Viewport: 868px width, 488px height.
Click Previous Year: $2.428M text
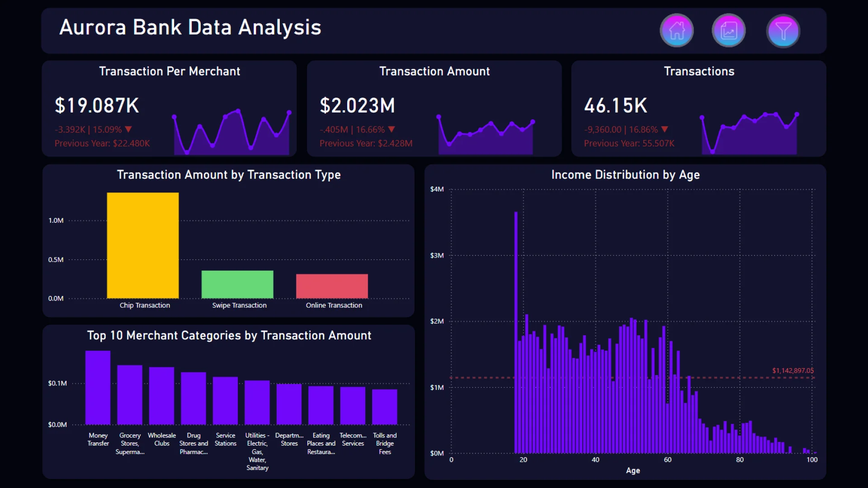coord(366,143)
